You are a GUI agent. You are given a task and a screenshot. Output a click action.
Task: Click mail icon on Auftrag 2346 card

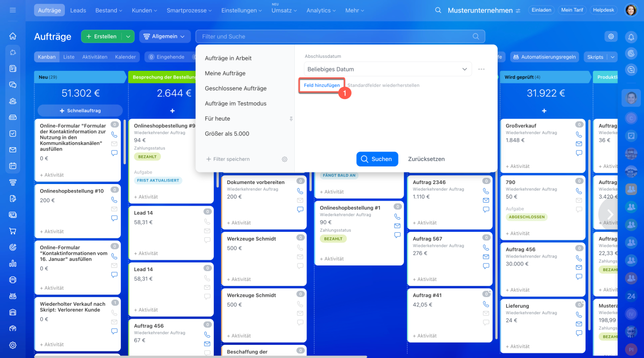[x=486, y=200]
